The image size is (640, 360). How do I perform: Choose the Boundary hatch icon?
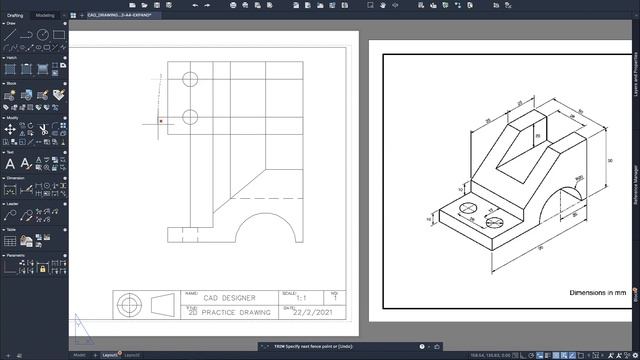[26, 69]
